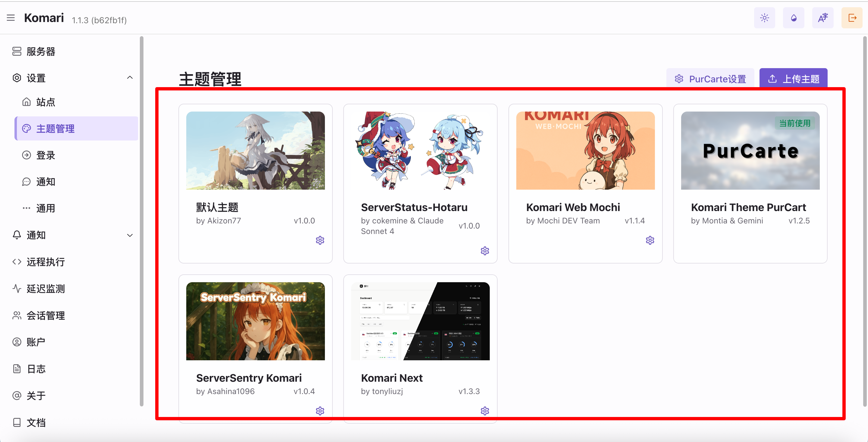This screenshot has width=868, height=442.
Task: Open 远程执行 from the sidebar
Action: 46,262
